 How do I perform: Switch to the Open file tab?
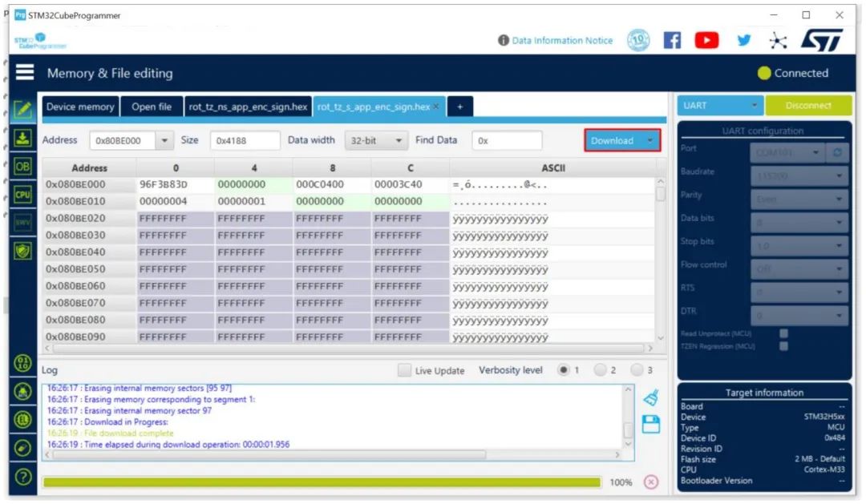point(152,107)
